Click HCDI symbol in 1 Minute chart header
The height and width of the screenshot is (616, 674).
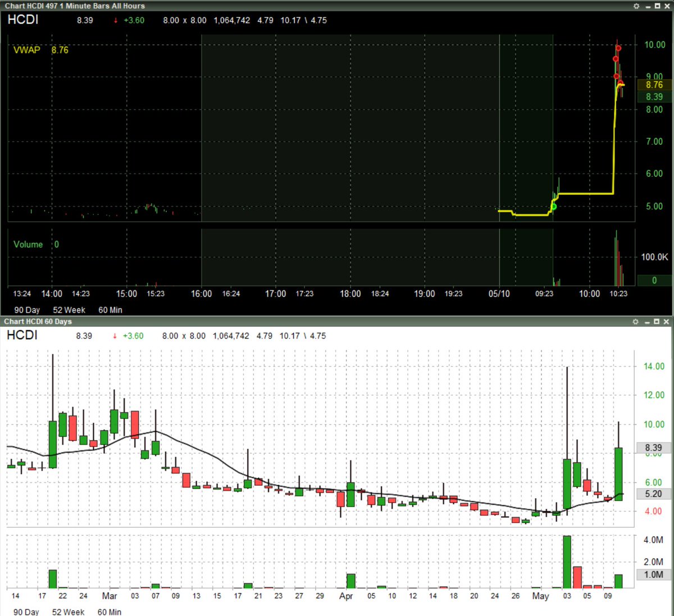coord(23,20)
